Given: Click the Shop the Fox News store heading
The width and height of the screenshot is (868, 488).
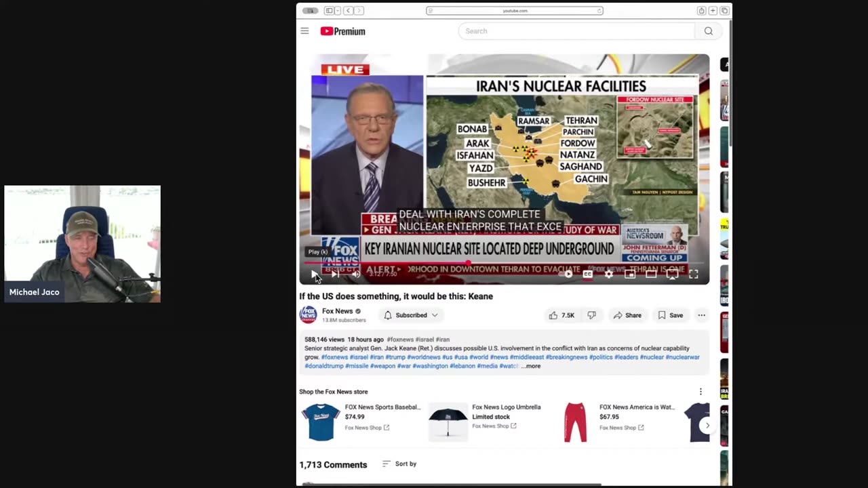Looking at the screenshot, I should coord(334,392).
